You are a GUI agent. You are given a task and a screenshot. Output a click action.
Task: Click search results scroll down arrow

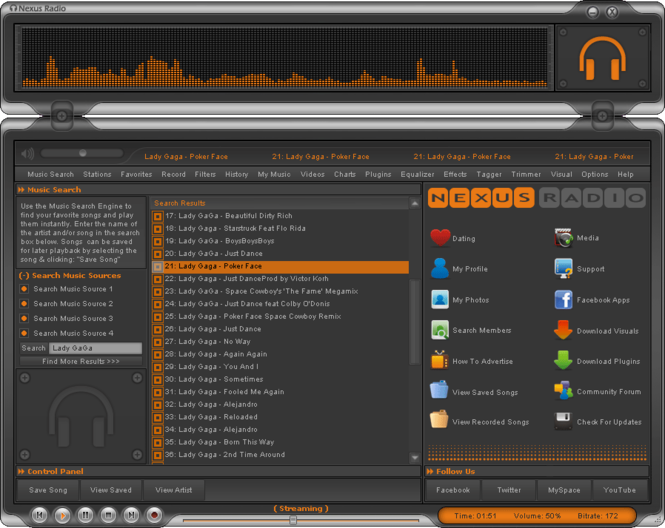pos(415,458)
